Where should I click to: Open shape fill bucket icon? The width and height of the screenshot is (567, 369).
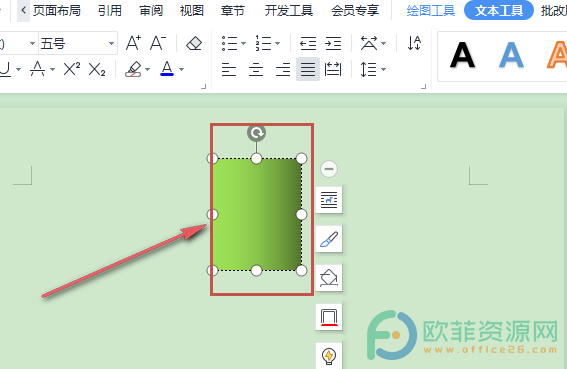point(329,278)
